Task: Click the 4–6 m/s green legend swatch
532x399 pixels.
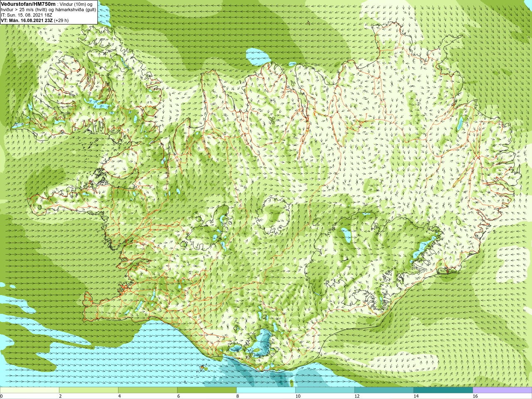Action: (x=148, y=390)
